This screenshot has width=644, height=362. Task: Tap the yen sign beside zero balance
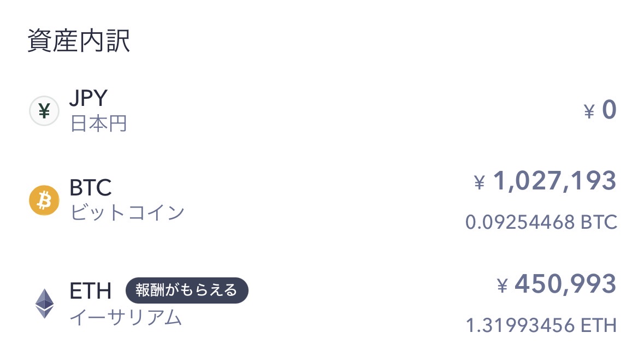click(x=589, y=112)
